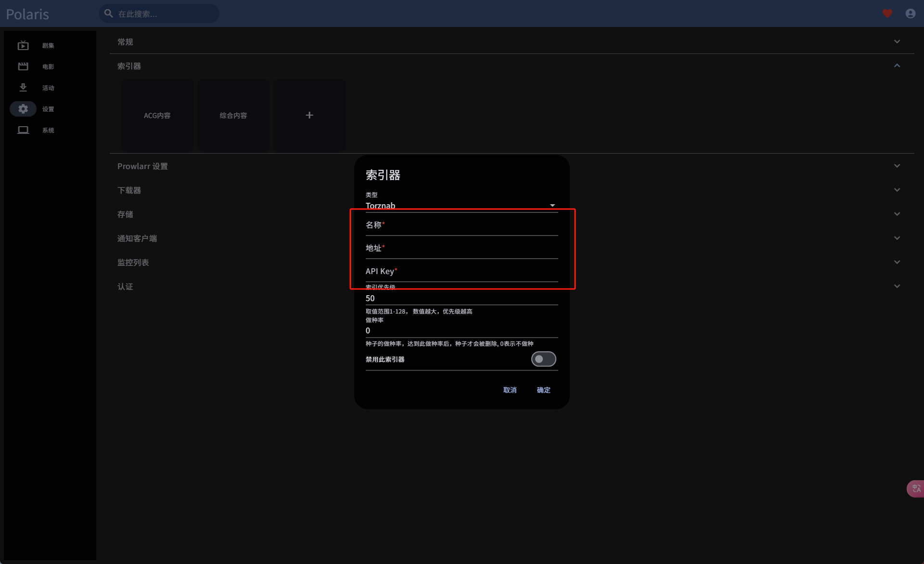924x564 pixels.
Task: Go to 系统 menu label
Action: [48, 131]
